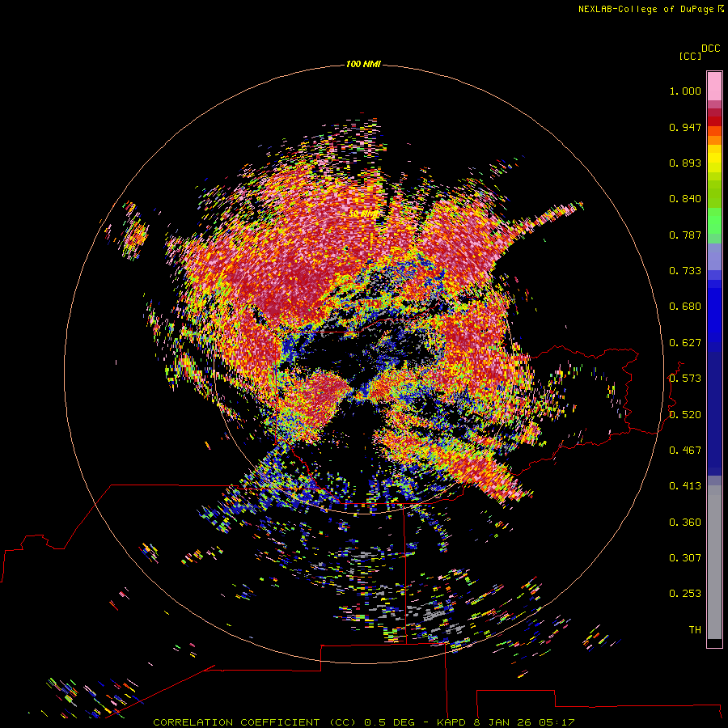Screen dimensions: 728x728
Task: Click the 05:17 time stamp in the caption
Action: tap(557, 722)
